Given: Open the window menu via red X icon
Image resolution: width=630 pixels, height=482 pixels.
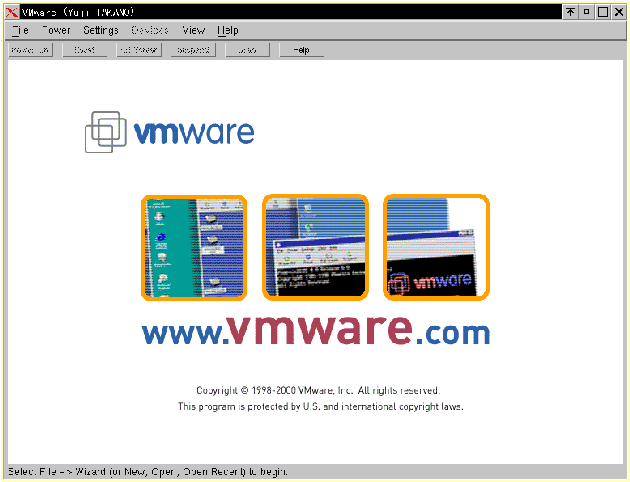Looking at the screenshot, I should (x=12, y=12).
